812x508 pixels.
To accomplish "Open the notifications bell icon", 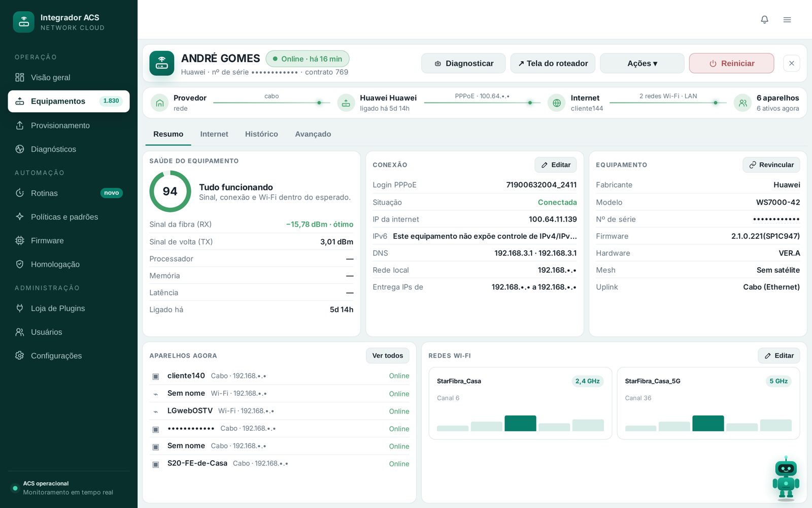I will coord(764,19).
